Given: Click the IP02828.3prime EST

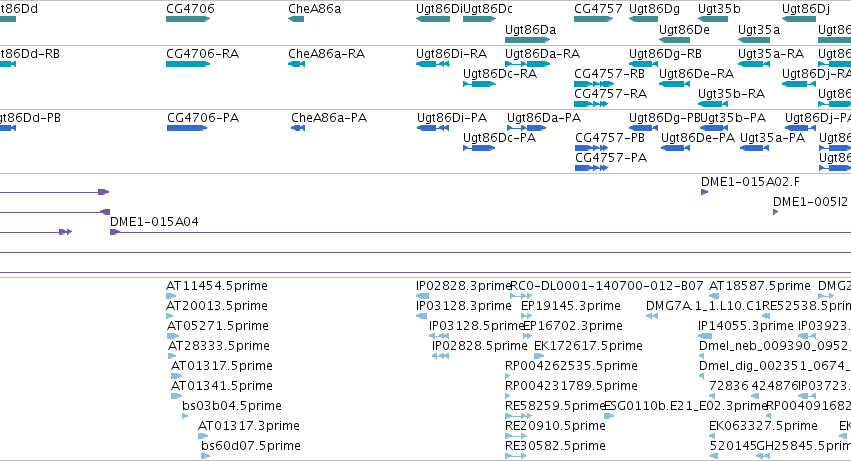Looking at the screenshot, I should (x=422, y=296).
